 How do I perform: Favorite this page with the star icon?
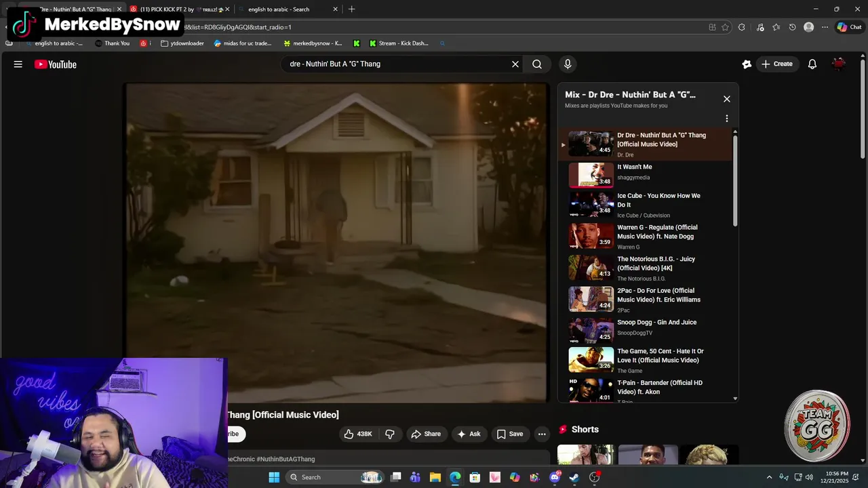pyautogui.click(x=725, y=27)
